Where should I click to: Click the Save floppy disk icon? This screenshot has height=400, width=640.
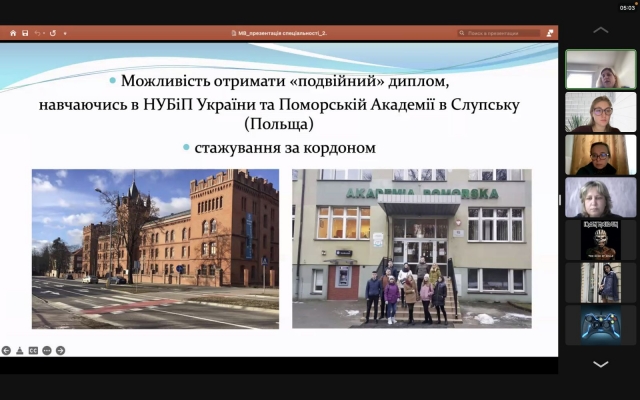[x=25, y=33]
